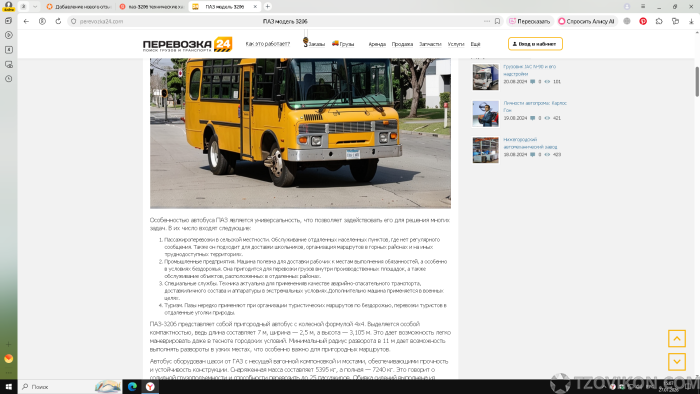Open the Грузовик JAC N-90 article link

[x=529, y=70]
